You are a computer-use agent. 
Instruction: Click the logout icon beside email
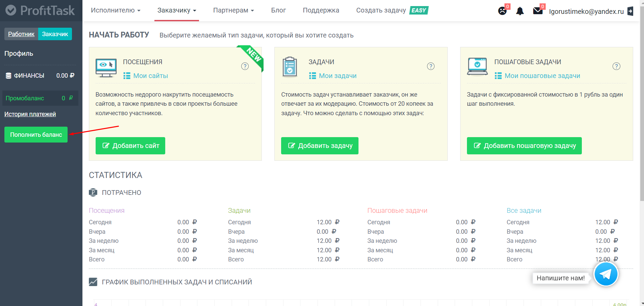(630, 11)
